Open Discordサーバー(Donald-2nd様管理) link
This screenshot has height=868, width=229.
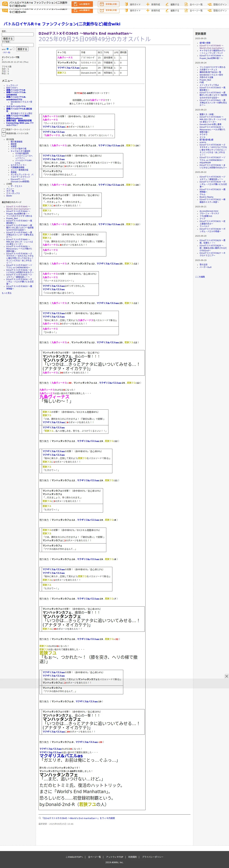tap(20, 180)
